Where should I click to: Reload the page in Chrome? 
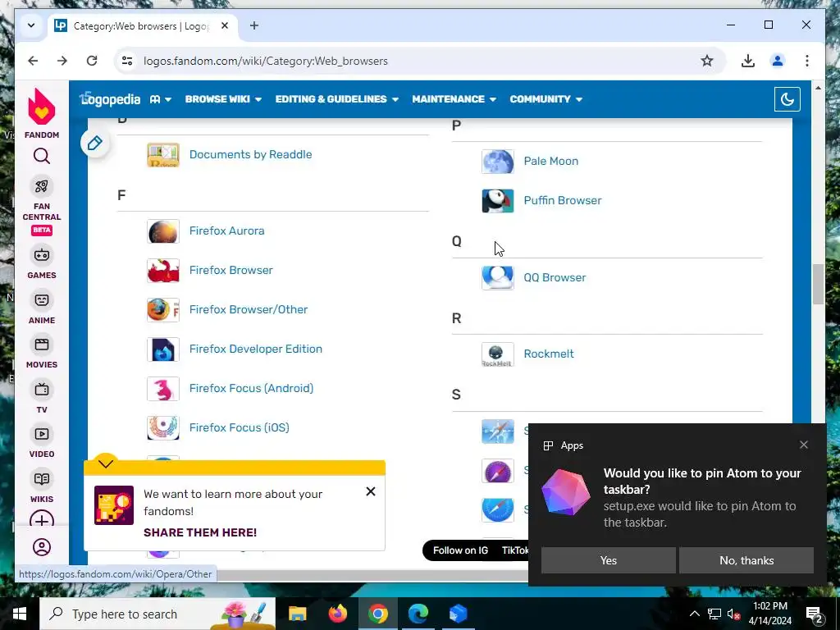[92, 61]
